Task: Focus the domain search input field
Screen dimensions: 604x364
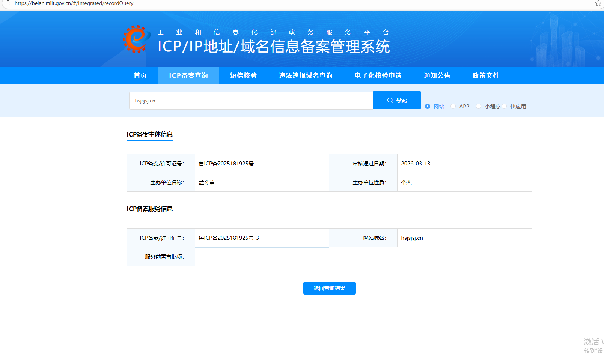Action: (x=251, y=101)
